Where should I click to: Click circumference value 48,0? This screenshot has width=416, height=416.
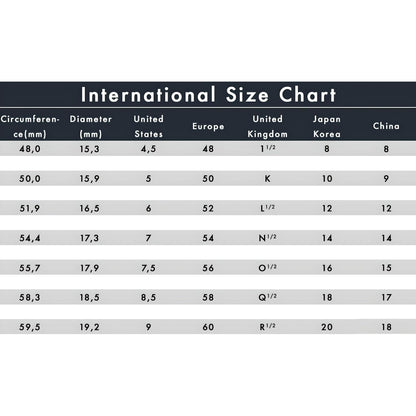pyautogui.click(x=30, y=149)
